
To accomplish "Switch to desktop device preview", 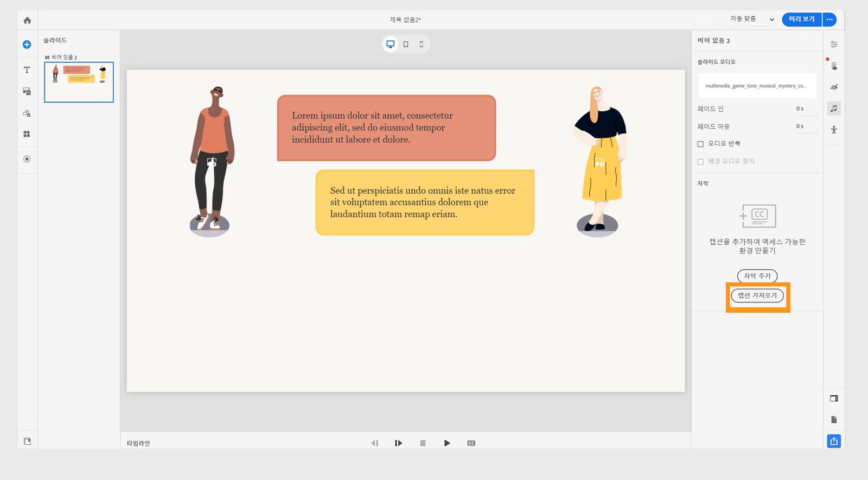I will 390,44.
